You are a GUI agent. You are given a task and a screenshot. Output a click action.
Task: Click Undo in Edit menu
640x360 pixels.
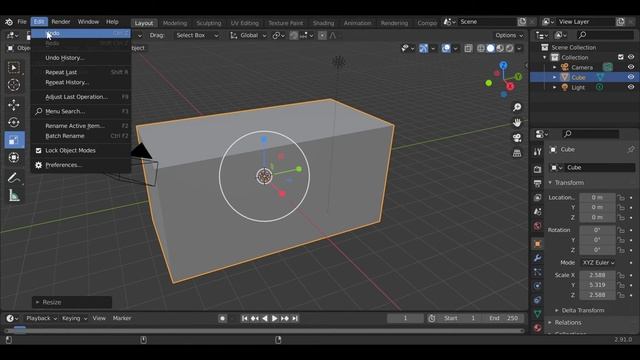point(81,33)
